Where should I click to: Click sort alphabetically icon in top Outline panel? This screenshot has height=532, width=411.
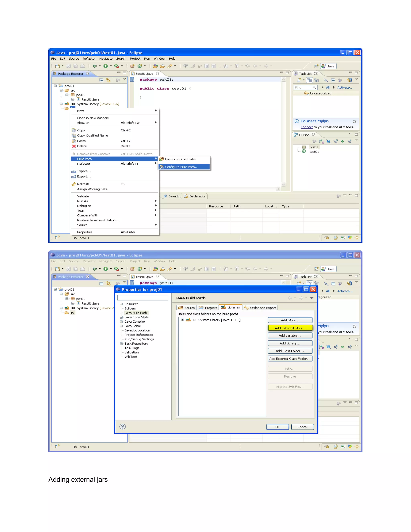point(321,141)
